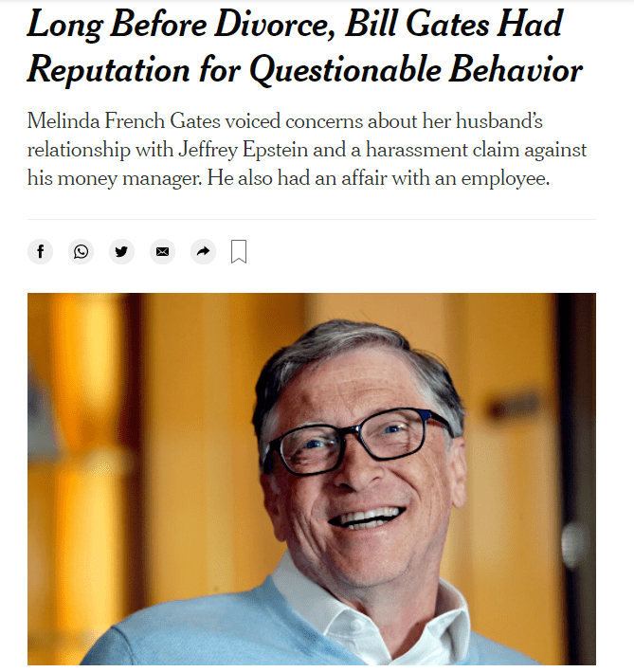Click the word 'Reputation' in the headline
The width and height of the screenshot is (634, 672).
click(x=109, y=70)
